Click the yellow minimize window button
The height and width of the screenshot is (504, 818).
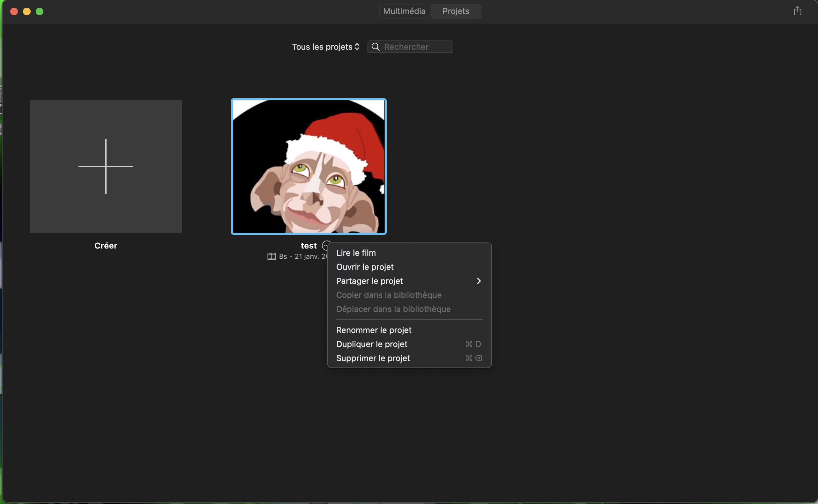(x=27, y=12)
